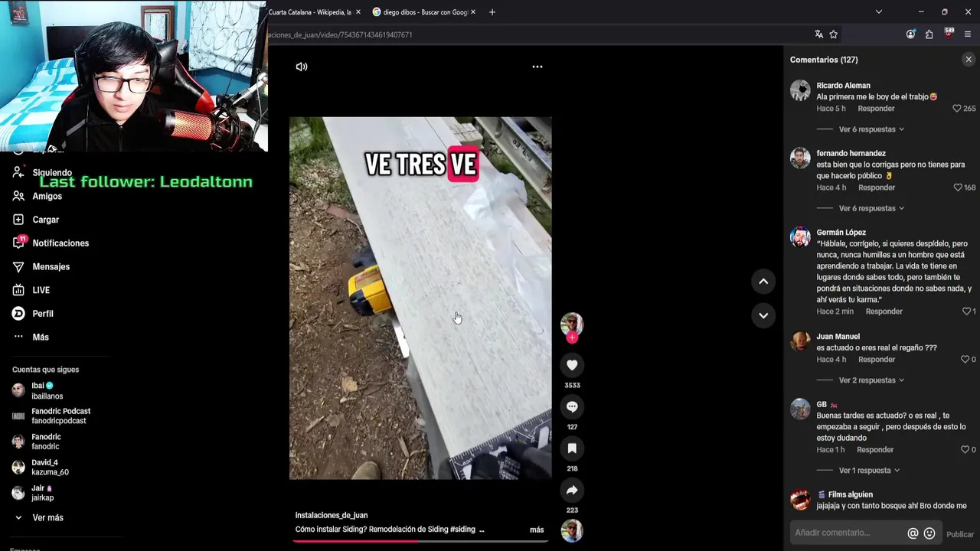Like GB's comment
Viewport: 980px width, 551px height.
[x=965, y=450]
